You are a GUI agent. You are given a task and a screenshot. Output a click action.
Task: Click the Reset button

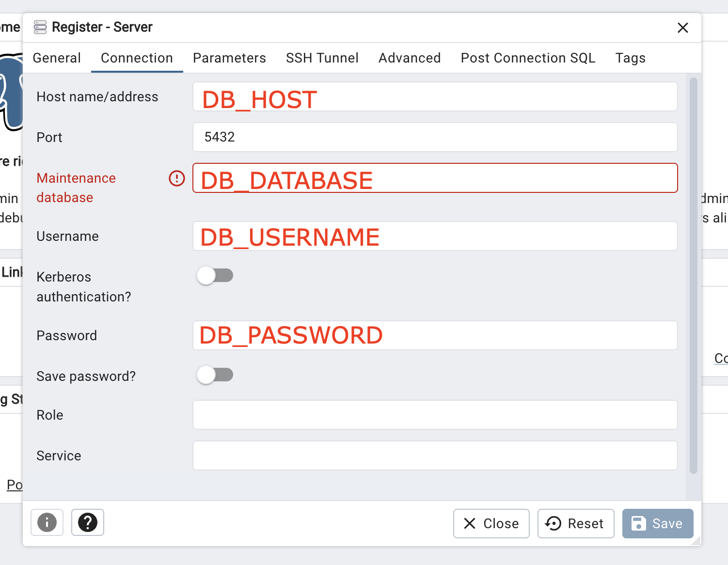point(576,523)
